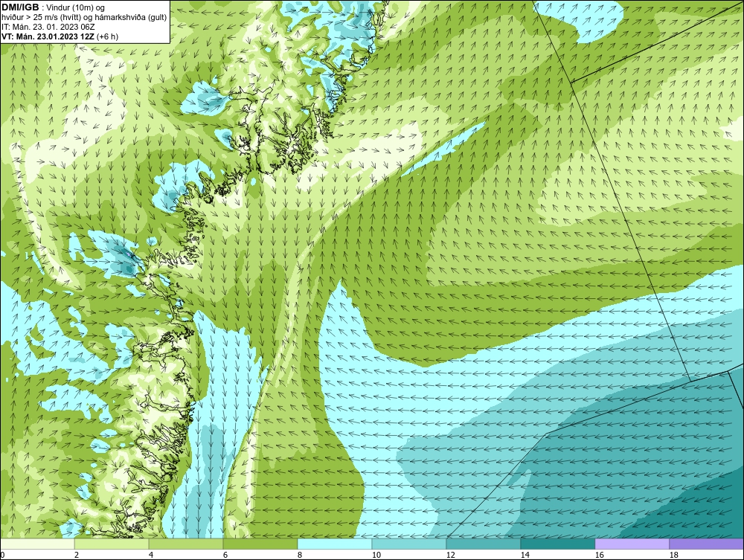Click the 10–12 m/s aqua legend swatch
744x560 pixels.
[x=409, y=544]
